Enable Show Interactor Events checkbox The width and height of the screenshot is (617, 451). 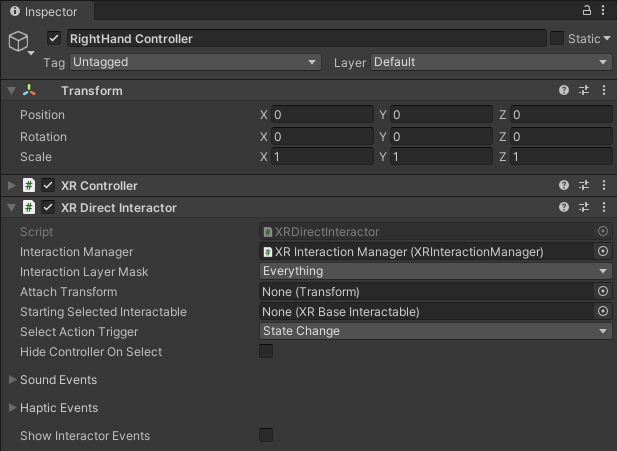tap(266, 435)
